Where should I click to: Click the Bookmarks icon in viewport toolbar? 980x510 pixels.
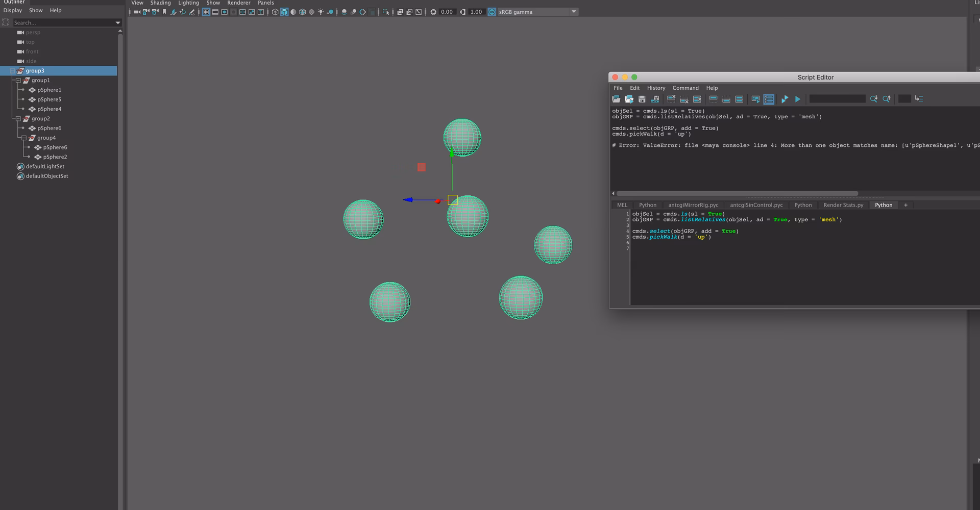[164, 12]
